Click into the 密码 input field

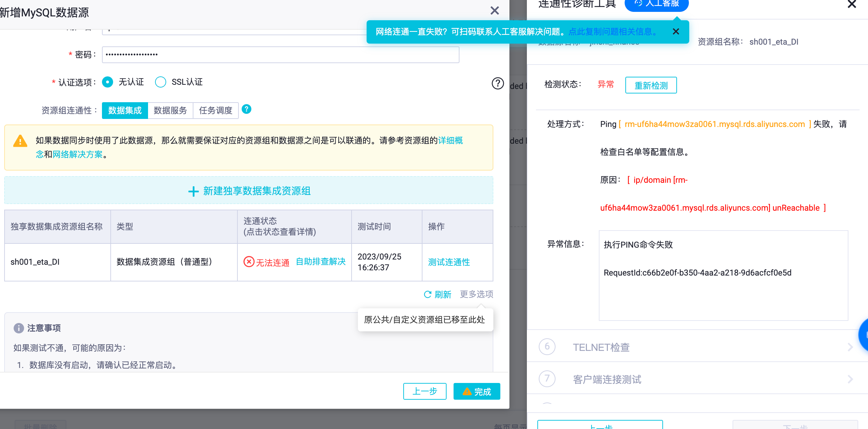(x=280, y=55)
